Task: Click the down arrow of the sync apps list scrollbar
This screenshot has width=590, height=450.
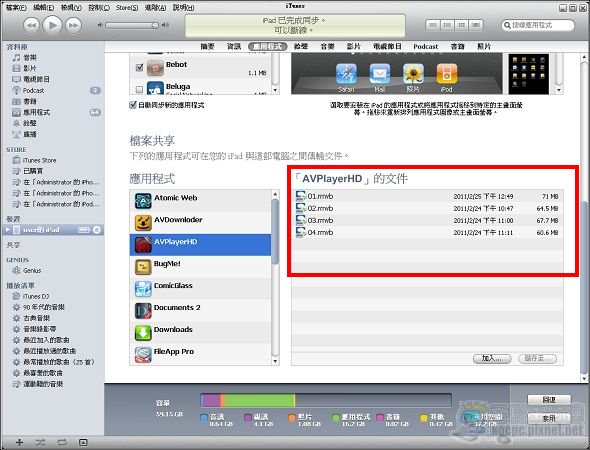Action: pyautogui.click(x=275, y=90)
